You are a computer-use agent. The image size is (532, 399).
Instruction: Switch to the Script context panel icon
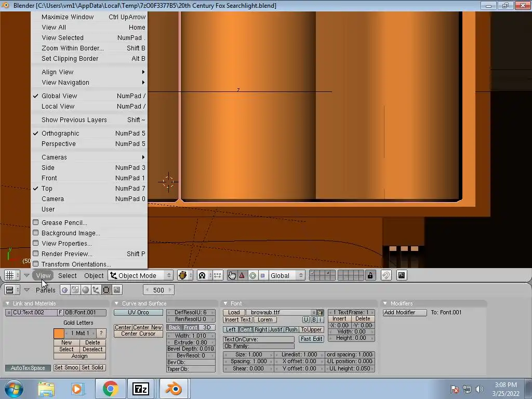(75, 290)
